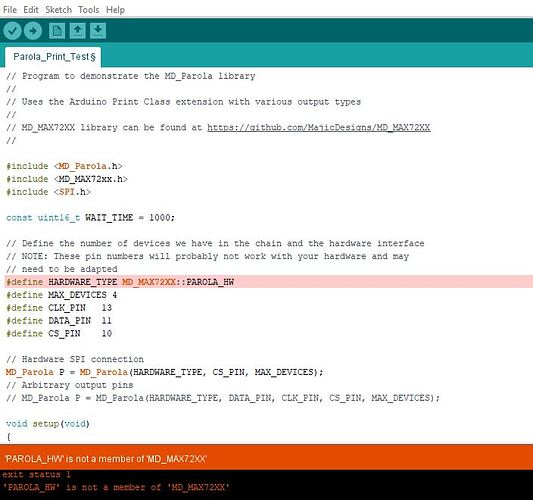Click the highlighted HARDWARE_TYPE define line
The image size is (533, 500).
[266, 282]
